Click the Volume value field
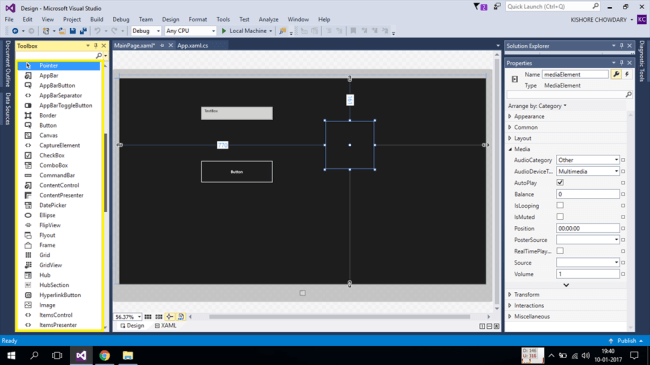The image size is (650, 365). tap(588, 274)
